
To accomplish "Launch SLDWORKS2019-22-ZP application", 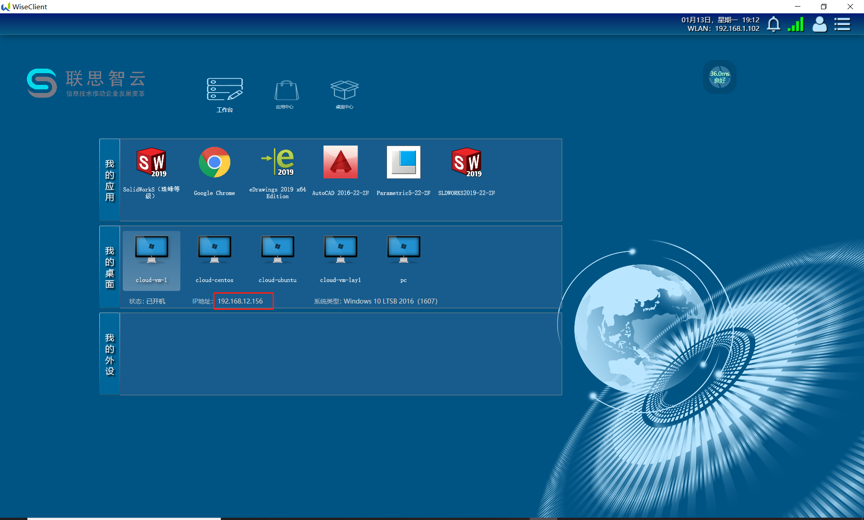I will (x=466, y=163).
